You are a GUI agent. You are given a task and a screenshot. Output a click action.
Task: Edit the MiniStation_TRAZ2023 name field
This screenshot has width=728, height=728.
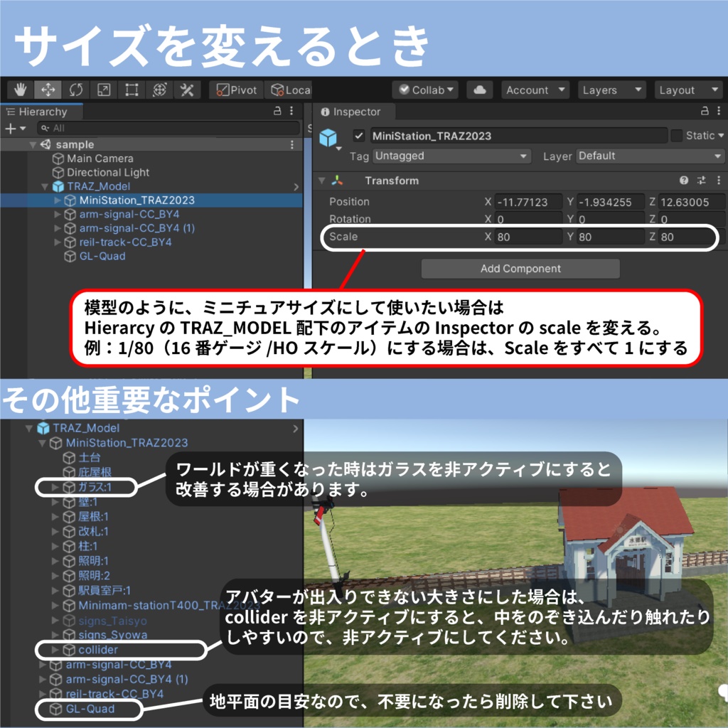pyautogui.click(x=518, y=136)
